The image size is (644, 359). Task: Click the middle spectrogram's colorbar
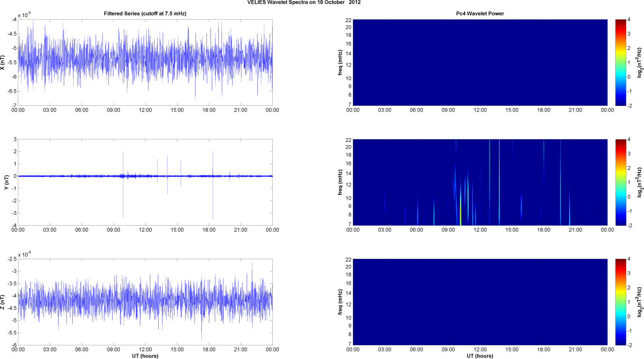[x=620, y=182]
